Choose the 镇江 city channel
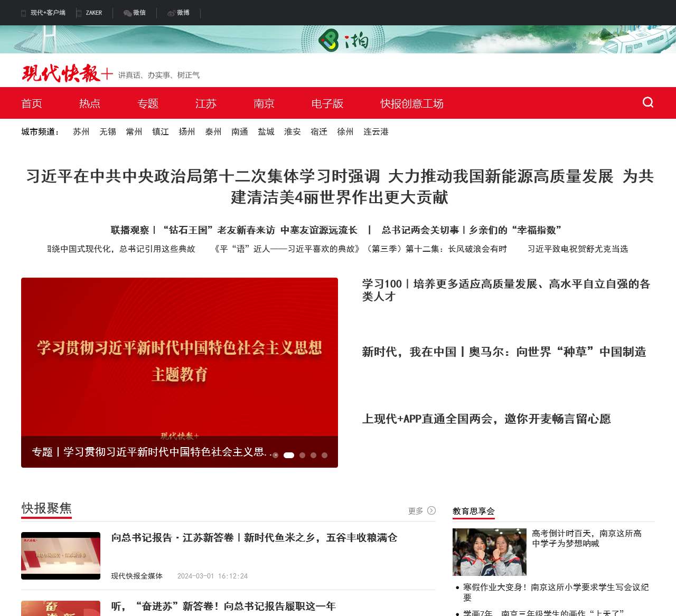 (x=161, y=132)
